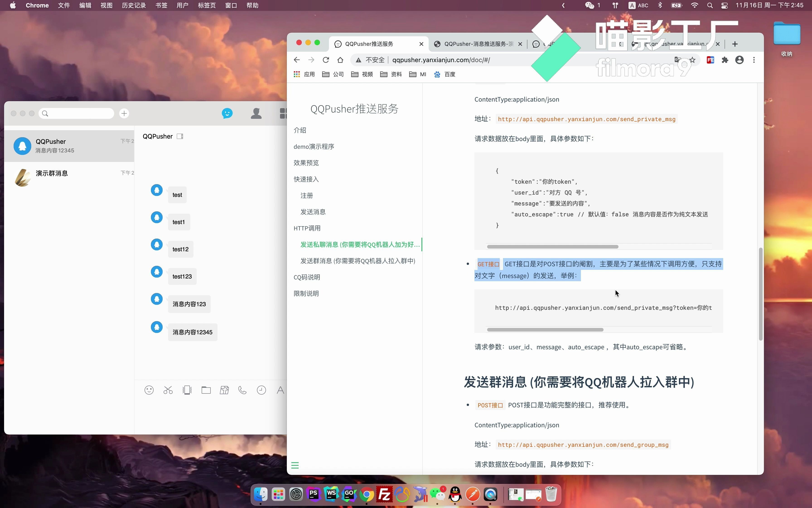This screenshot has height=508, width=812.
Task: Open 收纳 folder on desktop
Action: 786,39
